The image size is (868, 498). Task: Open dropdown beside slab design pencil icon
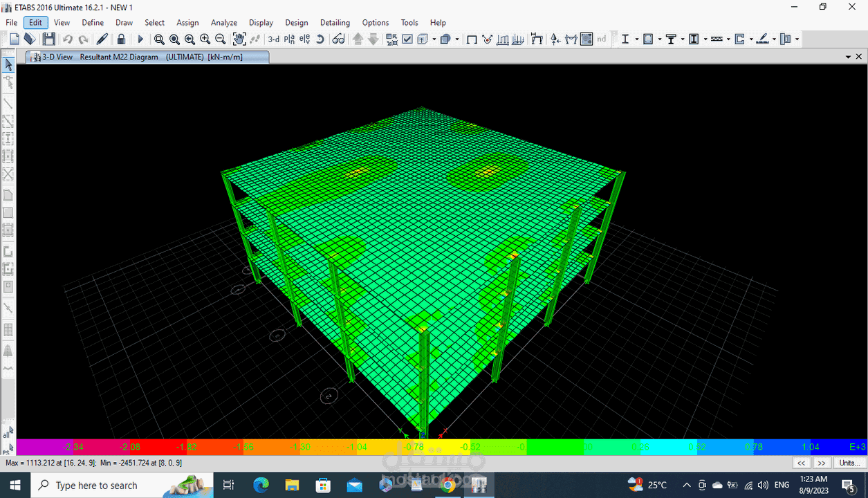pyautogui.click(x=774, y=39)
